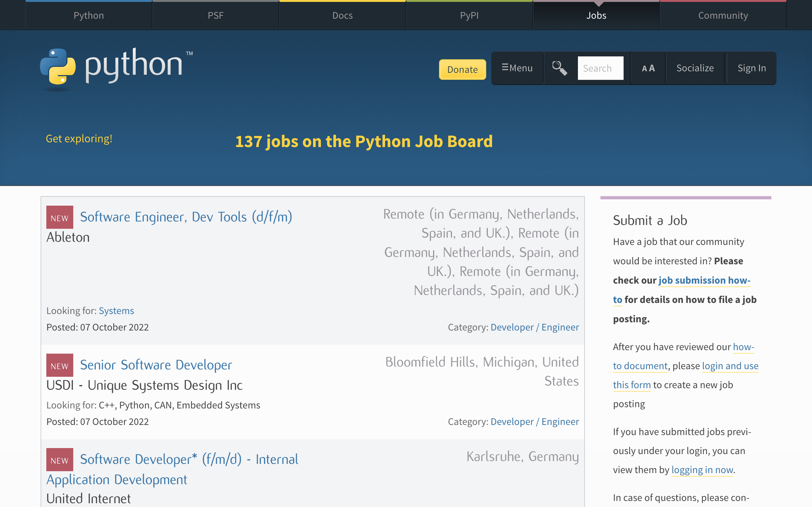Select Sign In
Image resolution: width=812 pixels, height=507 pixels.
click(x=751, y=68)
